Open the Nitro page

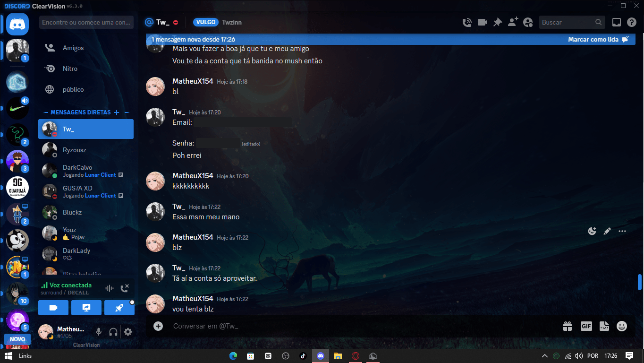[86, 69]
